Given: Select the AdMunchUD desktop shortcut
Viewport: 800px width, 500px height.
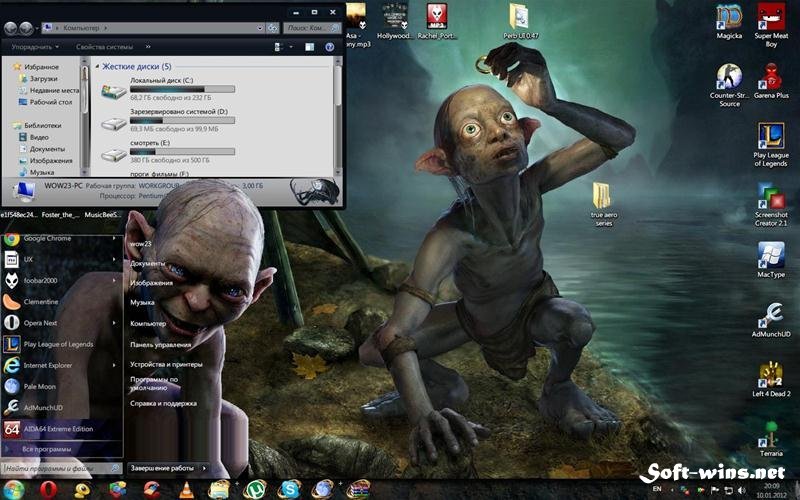Looking at the screenshot, I should tap(770, 320).
